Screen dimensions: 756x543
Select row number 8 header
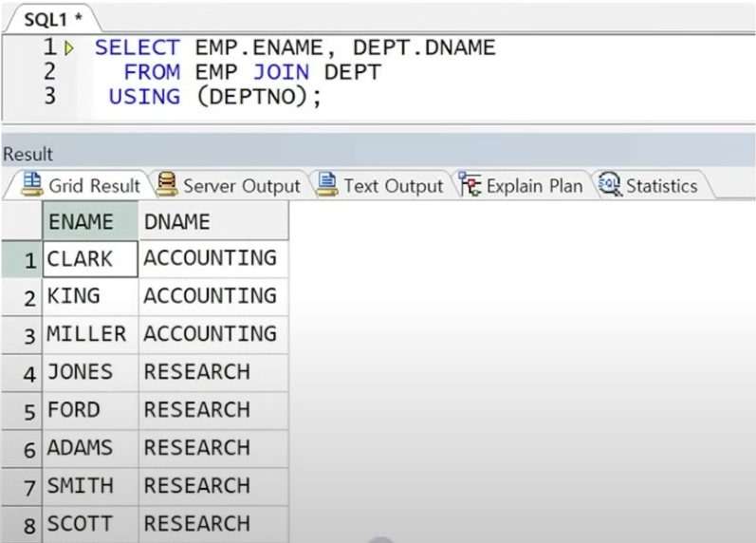click(22, 525)
